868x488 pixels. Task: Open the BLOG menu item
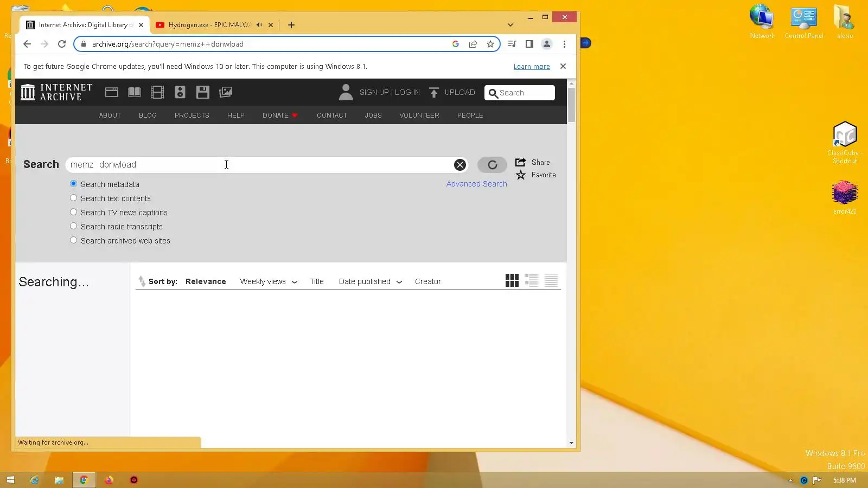pyautogui.click(x=148, y=115)
